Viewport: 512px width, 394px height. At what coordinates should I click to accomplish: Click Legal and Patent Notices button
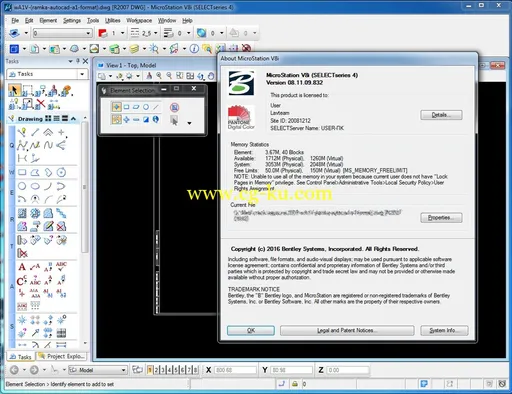347,330
